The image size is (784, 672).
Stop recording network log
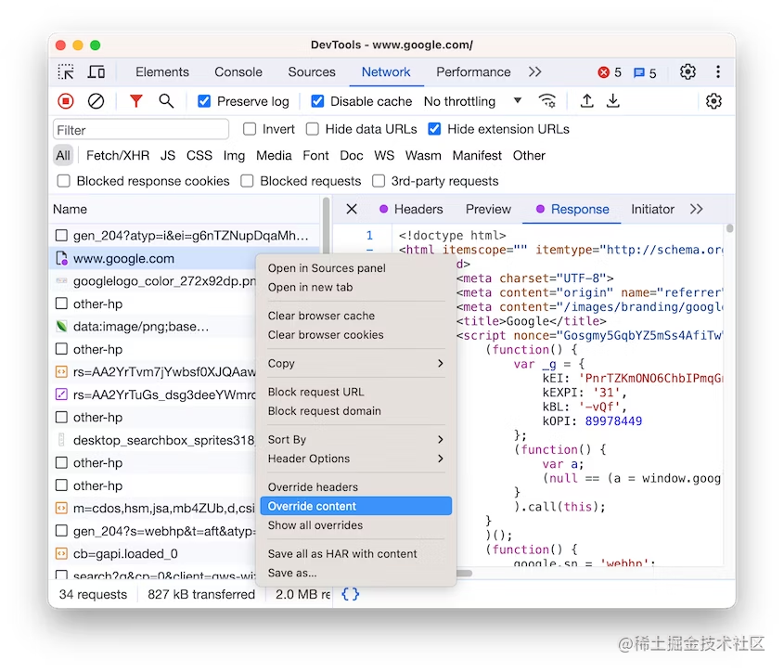pos(66,101)
